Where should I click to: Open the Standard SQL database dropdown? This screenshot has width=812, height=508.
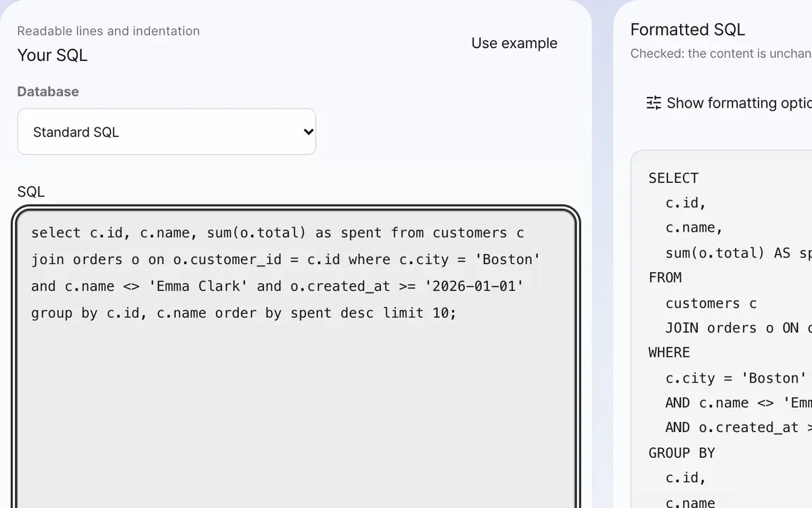click(166, 131)
